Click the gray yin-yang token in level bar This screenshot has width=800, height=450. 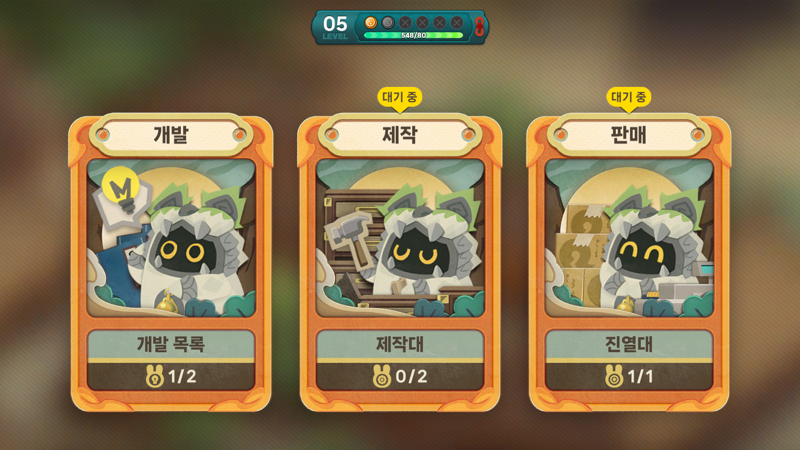pos(388,22)
